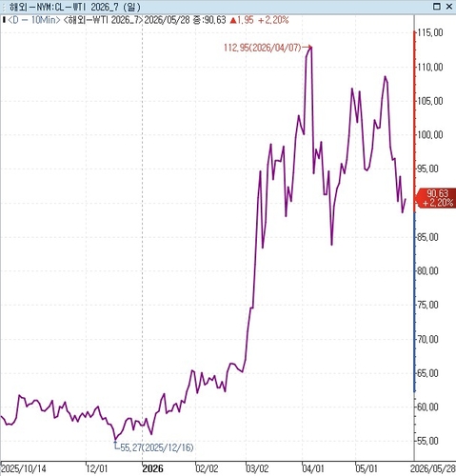
Task: Click the red 90.63 current price tag
Action: 437,198
